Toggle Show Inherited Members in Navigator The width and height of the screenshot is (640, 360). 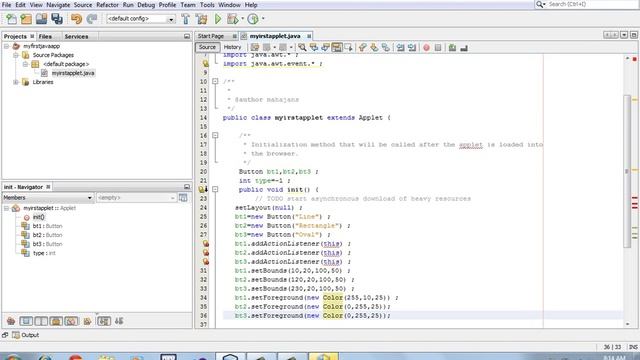11,321
